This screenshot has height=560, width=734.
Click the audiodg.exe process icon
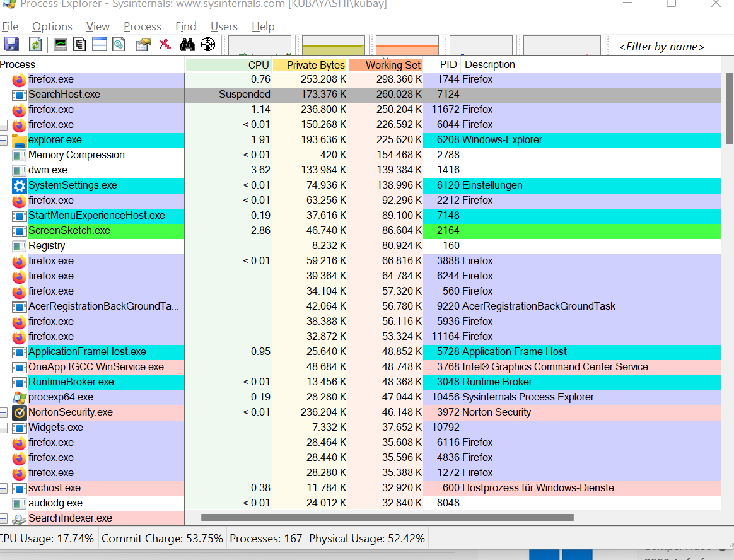point(19,504)
